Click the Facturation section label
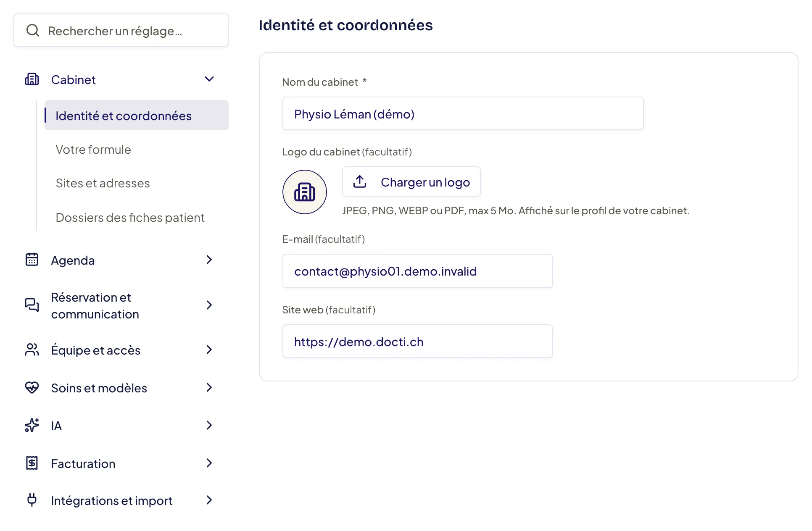 (x=83, y=464)
